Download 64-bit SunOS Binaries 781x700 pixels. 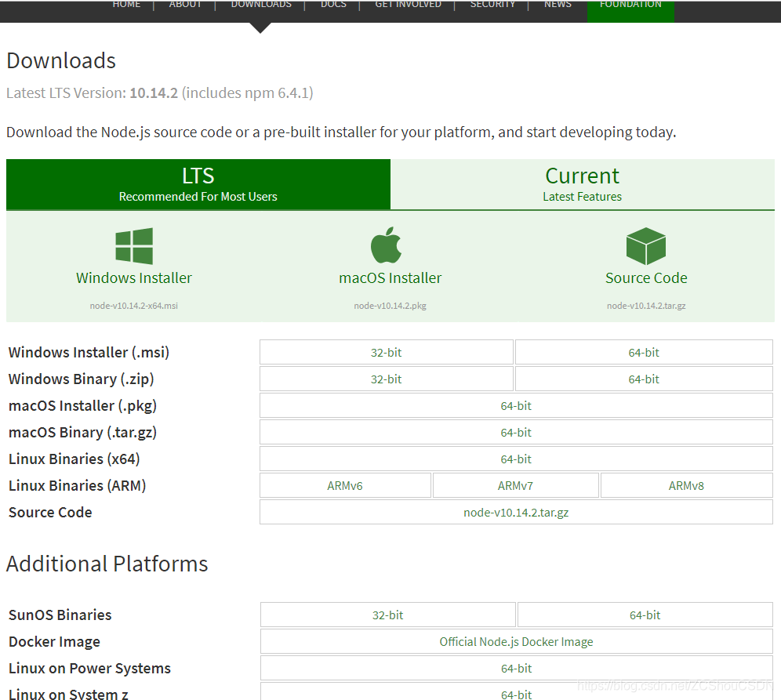645,615
